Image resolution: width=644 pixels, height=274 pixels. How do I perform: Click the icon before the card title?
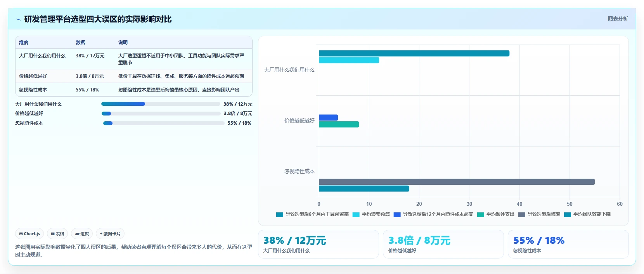pos(18,19)
